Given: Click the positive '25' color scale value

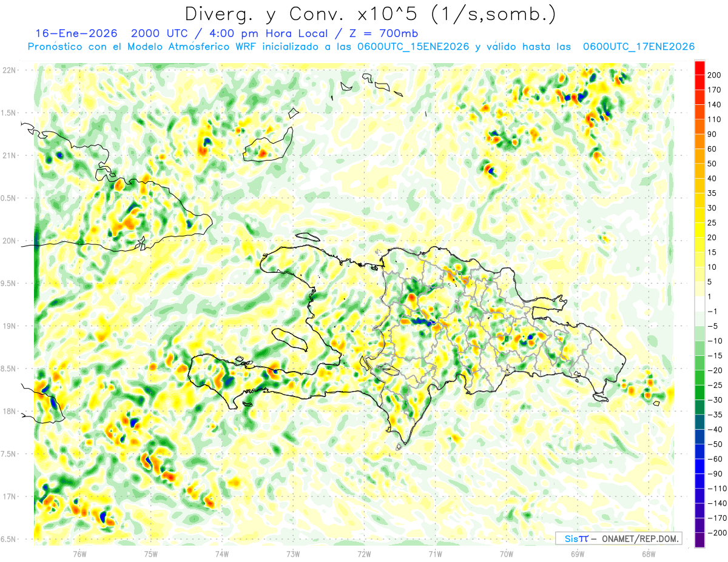Looking at the screenshot, I should click(713, 222).
